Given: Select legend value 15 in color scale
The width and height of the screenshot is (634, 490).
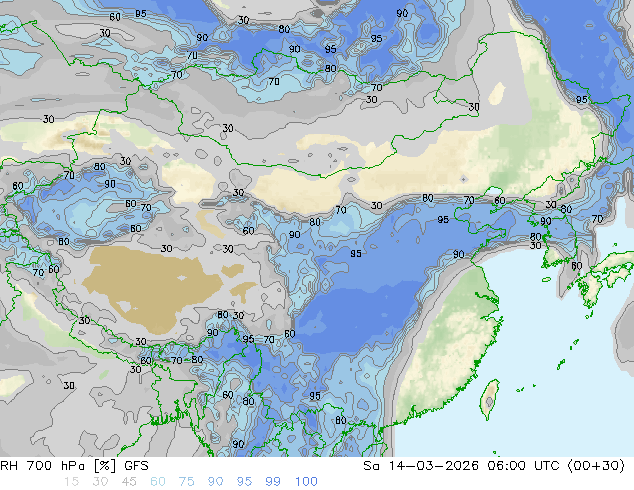Looking at the screenshot, I should click(x=71, y=482).
